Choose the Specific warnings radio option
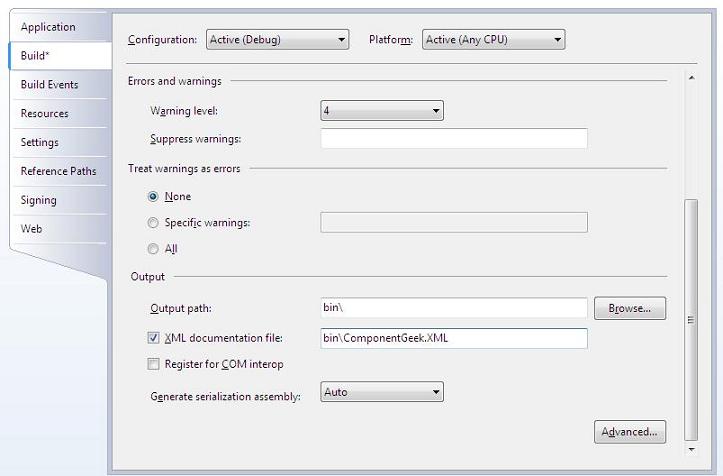The height and width of the screenshot is (476, 723). [x=153, y=223]
